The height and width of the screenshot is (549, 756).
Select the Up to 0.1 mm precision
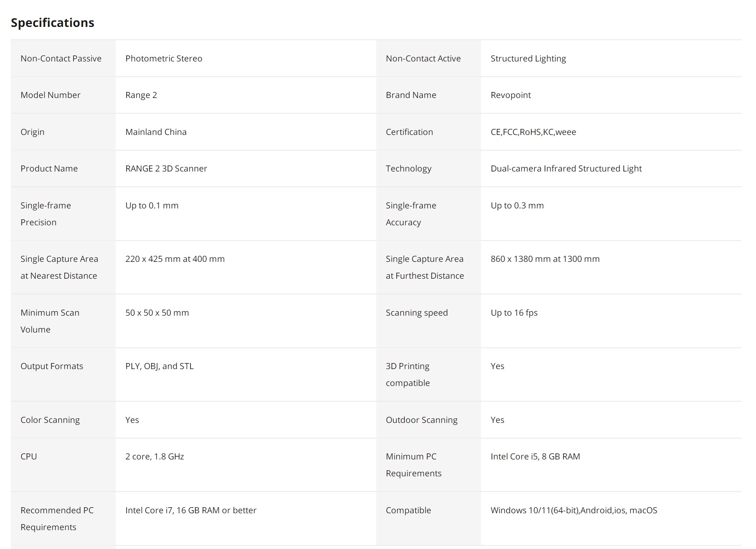(x=152, y=206)
